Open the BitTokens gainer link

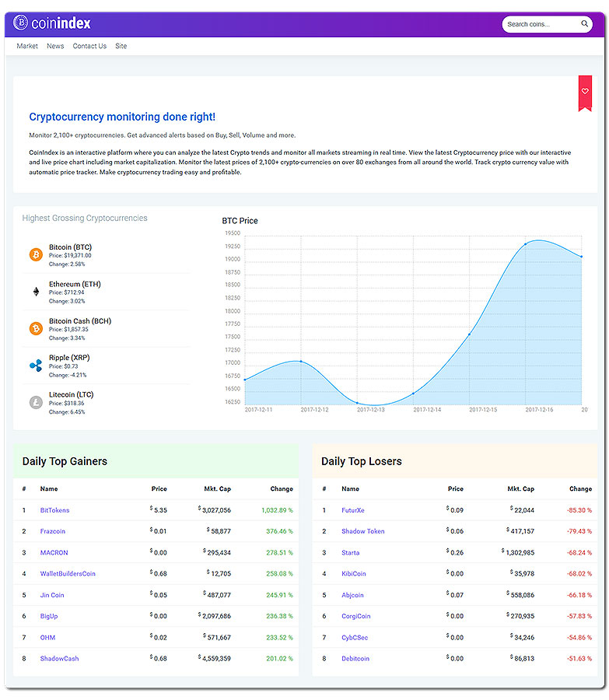[x=55, y=510]
